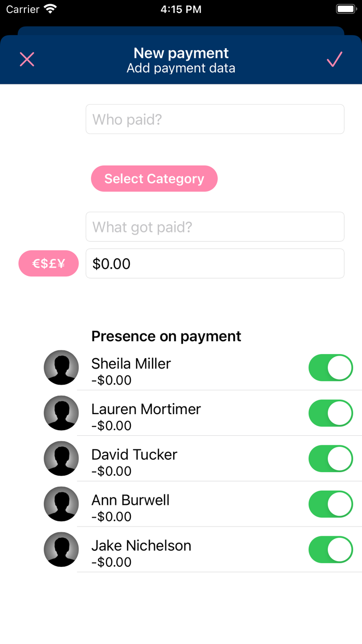The height and width of the screenshot is (644, 362).
Task: Confirm the new payment with the checkmark
Action: pyautogui.click(x=334, y=59)
